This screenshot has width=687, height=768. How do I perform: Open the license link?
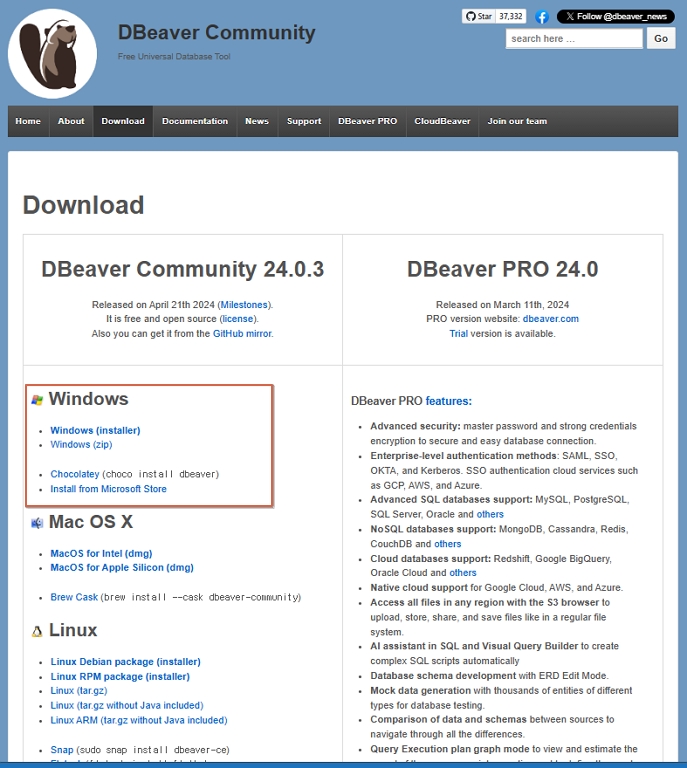point(237,319)
